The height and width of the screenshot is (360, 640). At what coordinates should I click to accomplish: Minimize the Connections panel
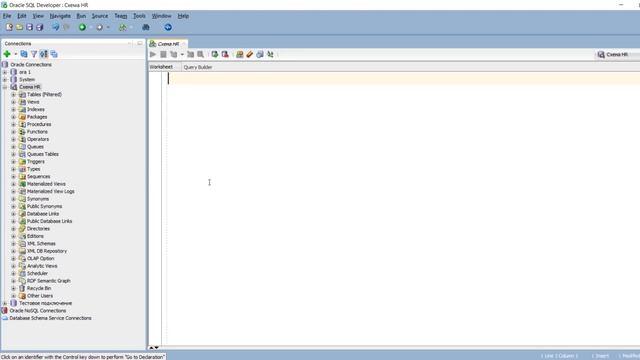click(x=130, y=43)
